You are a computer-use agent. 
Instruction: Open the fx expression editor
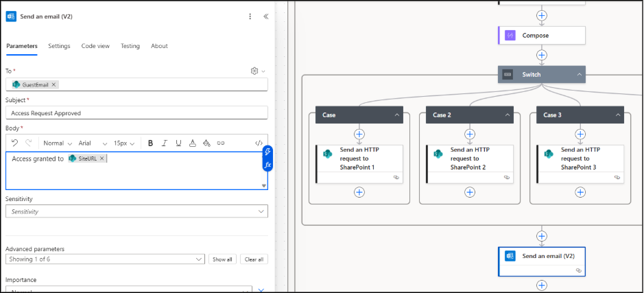pos(268,165)
